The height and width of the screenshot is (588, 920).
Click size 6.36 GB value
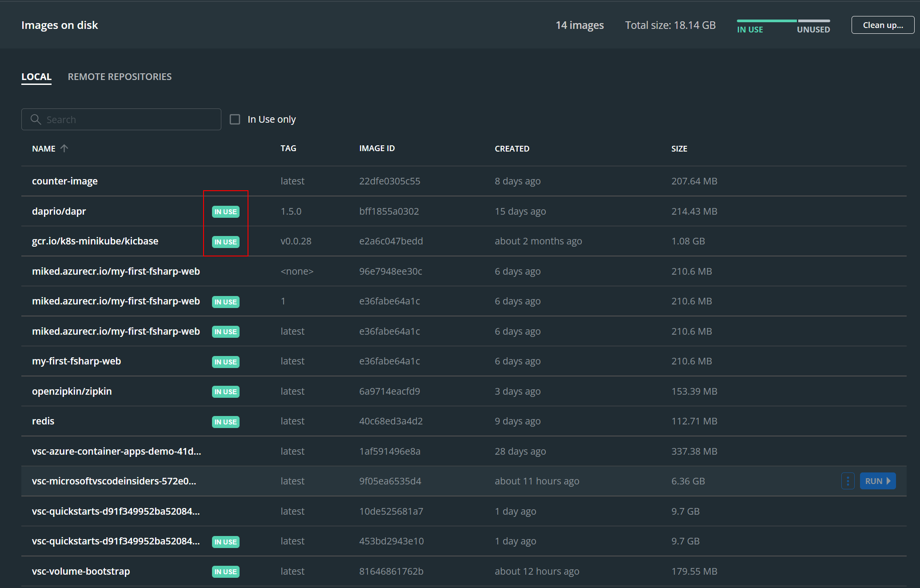pos(688,481)
